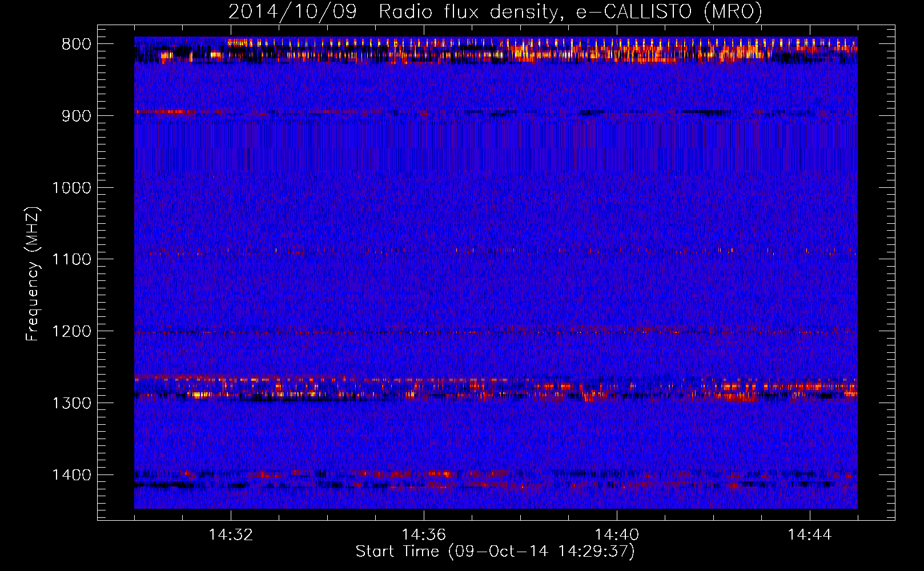Click the 14:44 time tick label

(x=810, y=535)
